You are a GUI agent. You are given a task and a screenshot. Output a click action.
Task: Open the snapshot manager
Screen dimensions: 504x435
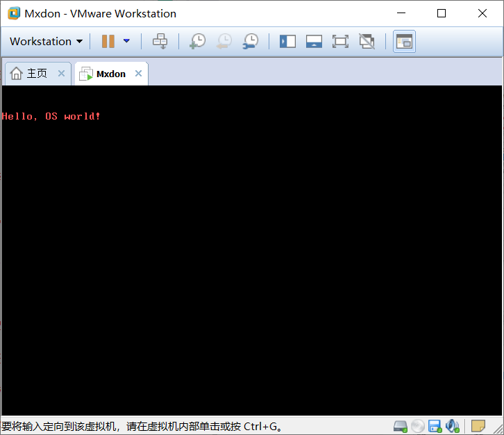(x=251, y=41)
